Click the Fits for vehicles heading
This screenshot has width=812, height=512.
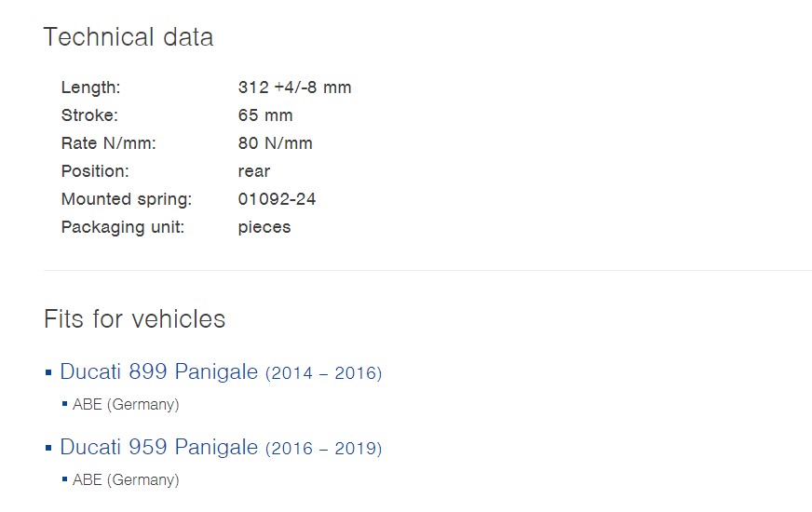click(134, 319)
